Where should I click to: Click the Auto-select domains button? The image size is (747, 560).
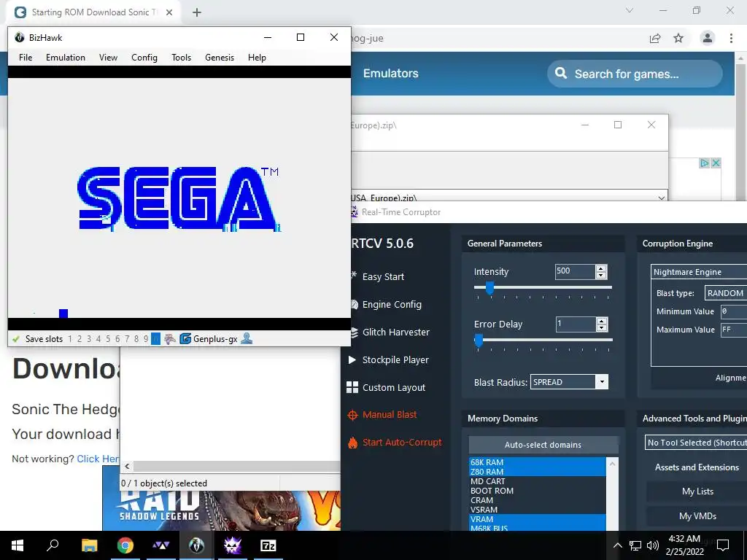coord(543,445)
